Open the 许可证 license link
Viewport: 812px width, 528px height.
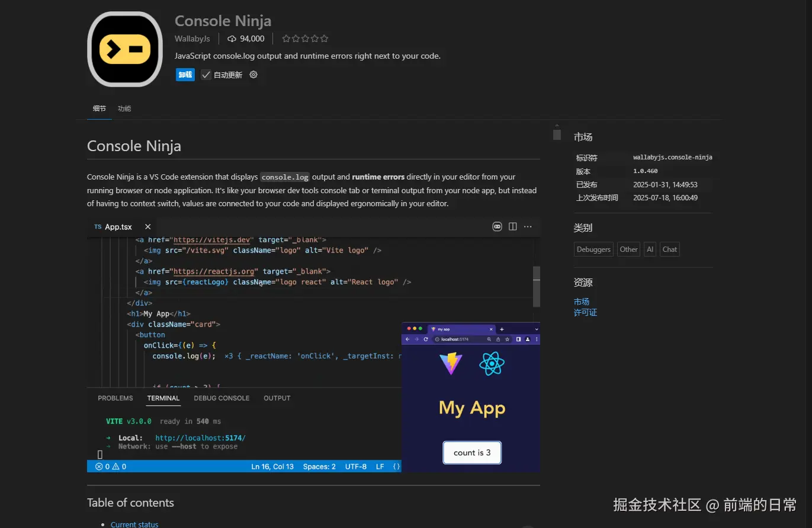coord(586,312)
